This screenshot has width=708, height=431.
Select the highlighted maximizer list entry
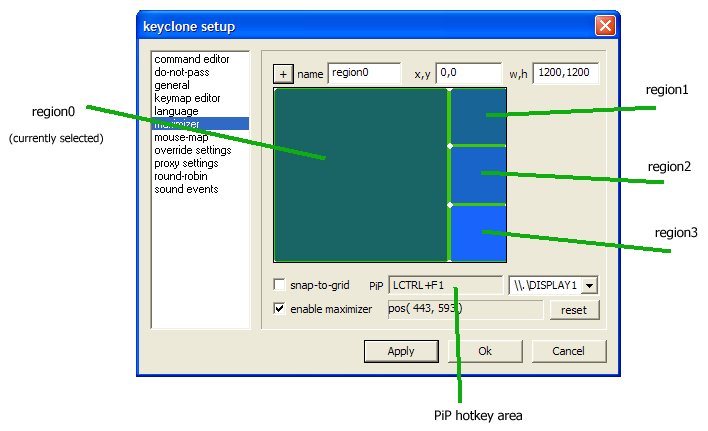pyautogui.click(x=200, y=124)
